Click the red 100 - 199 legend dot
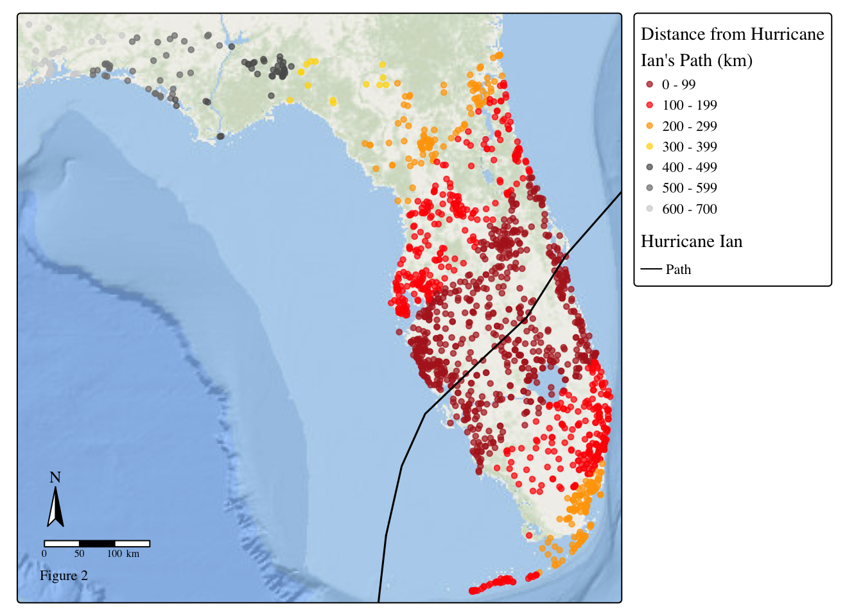 tap(650, 105)
